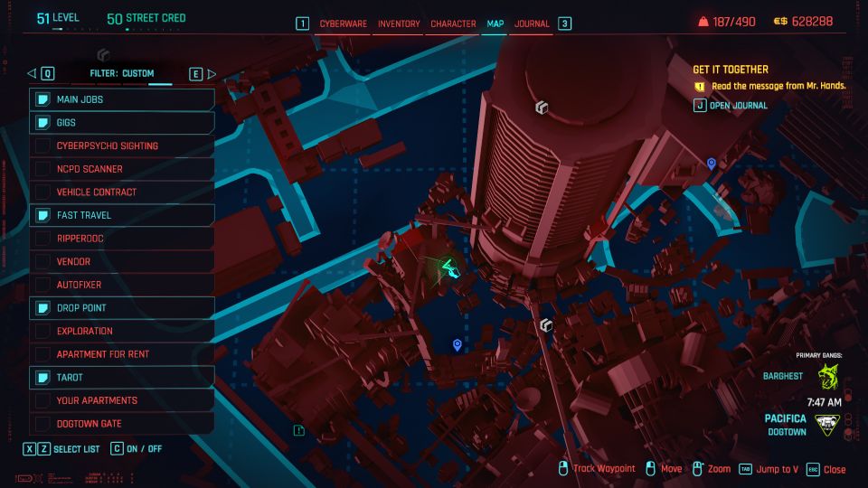Screen dimensions: 868x488
Task: Enable the Vendor filter checkbox
Action: tap(42, 262)
